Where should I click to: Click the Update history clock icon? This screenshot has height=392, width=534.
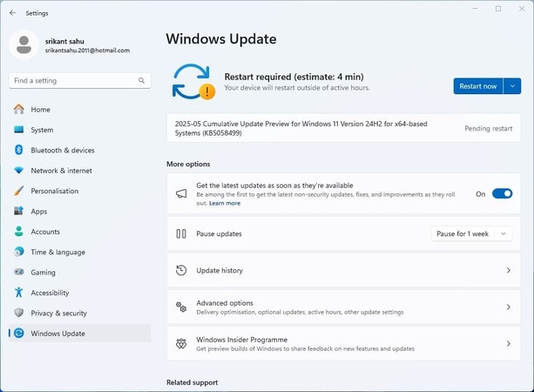coord(181,270)
